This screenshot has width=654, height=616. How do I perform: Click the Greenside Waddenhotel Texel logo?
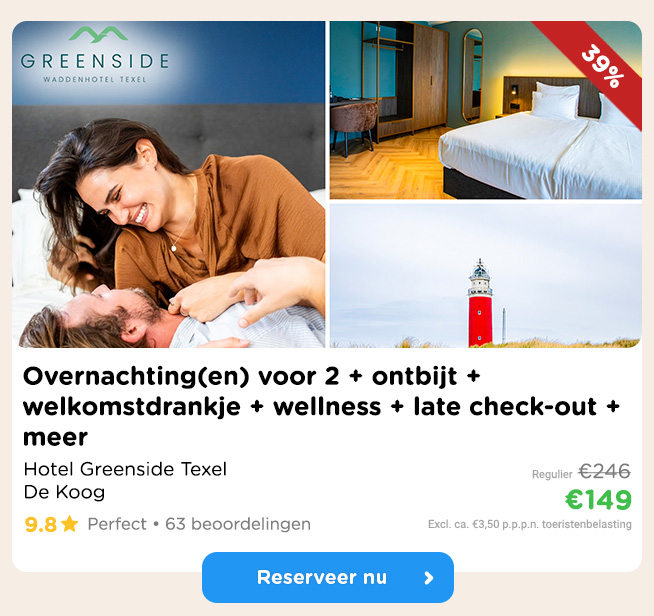pos(95,55)
